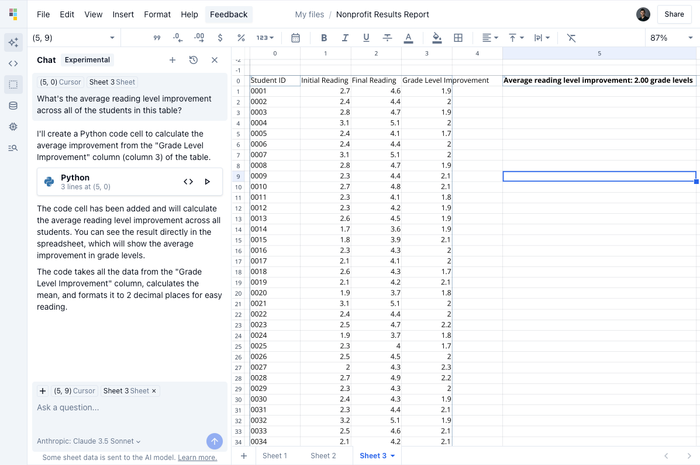Open the 87% zoom dropdown

click(671, 38)
